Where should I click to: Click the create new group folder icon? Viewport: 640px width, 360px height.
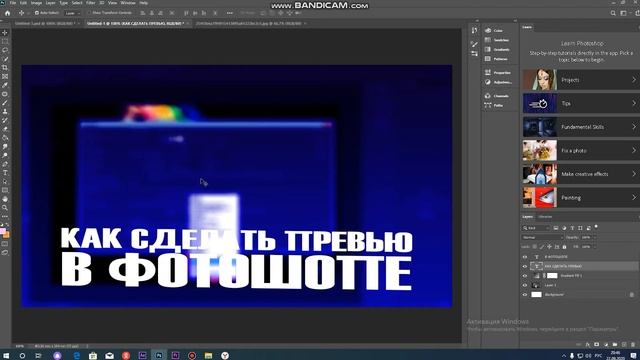pos(615,345)
